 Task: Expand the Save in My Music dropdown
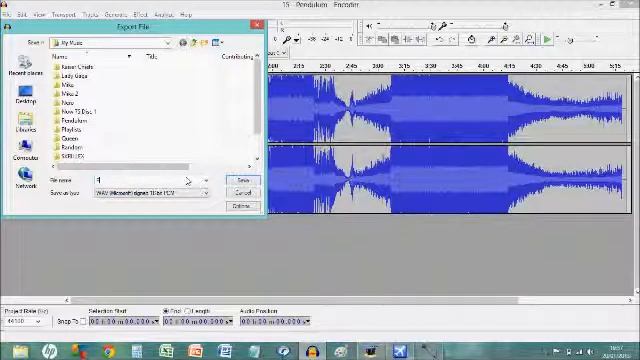[168, 43]
